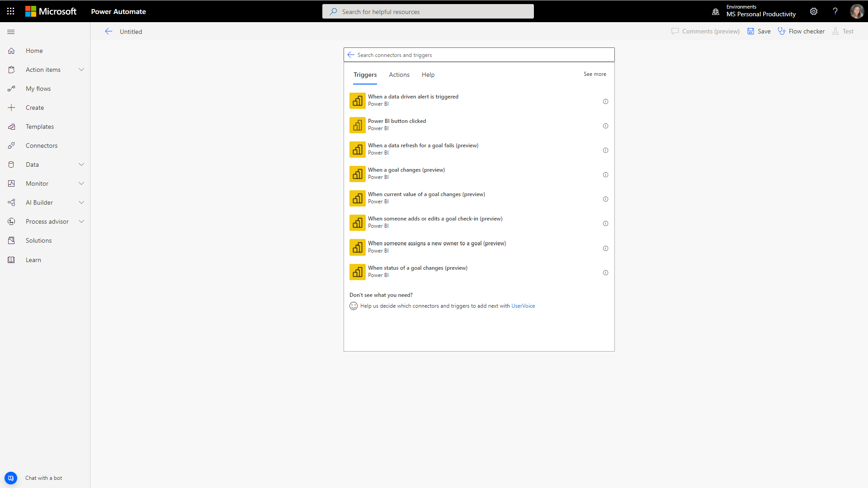
Task: Switch to the Actions tab
Action: (399, 75)
